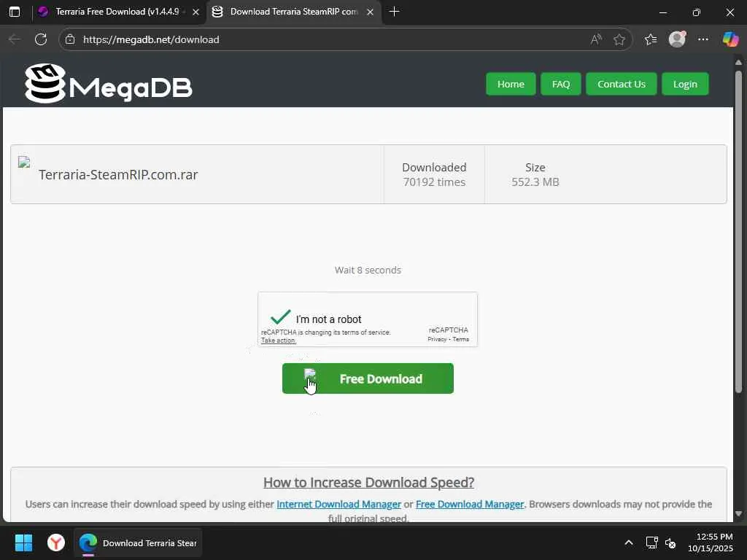Image resolution: width=747 pixels, height=560 pixels.
Task: Open a new browser tab
Action: [x=394, y=12]
